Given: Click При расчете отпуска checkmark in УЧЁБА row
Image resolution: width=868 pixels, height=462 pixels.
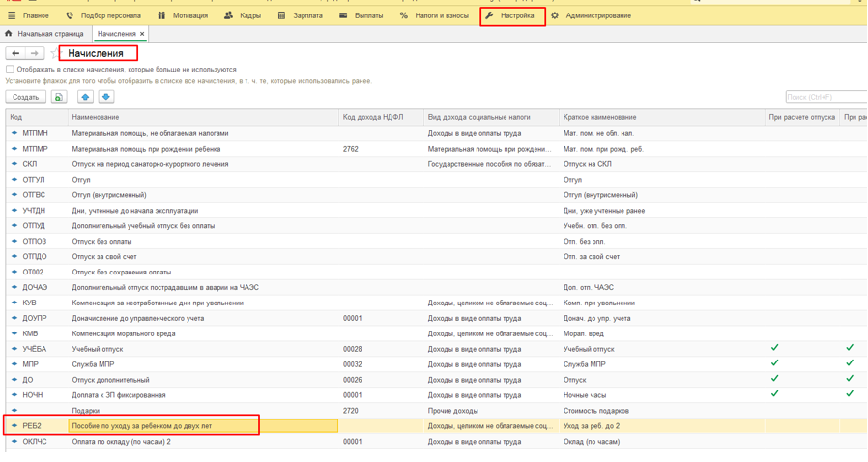Looking at the screenshot, I should tap(774, 348).
